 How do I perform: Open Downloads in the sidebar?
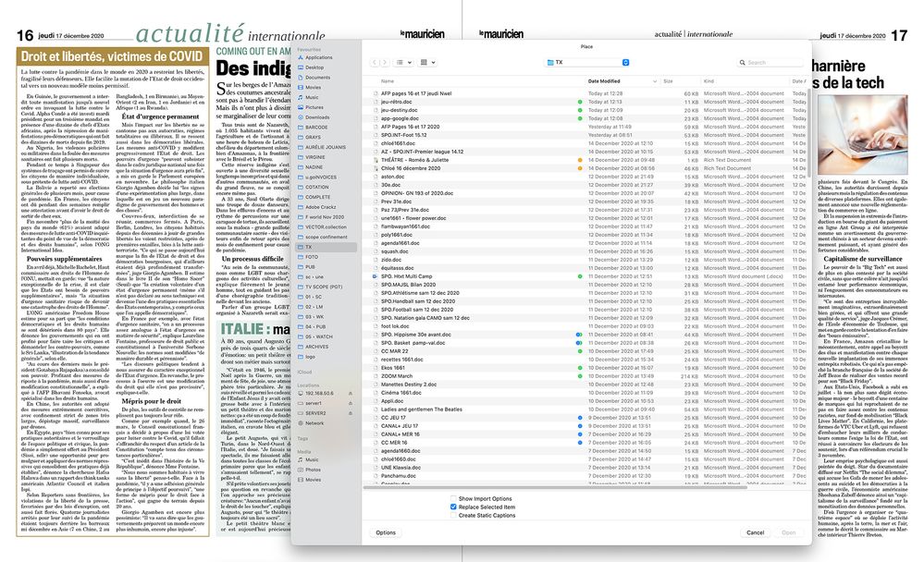(x=317, y=117)
